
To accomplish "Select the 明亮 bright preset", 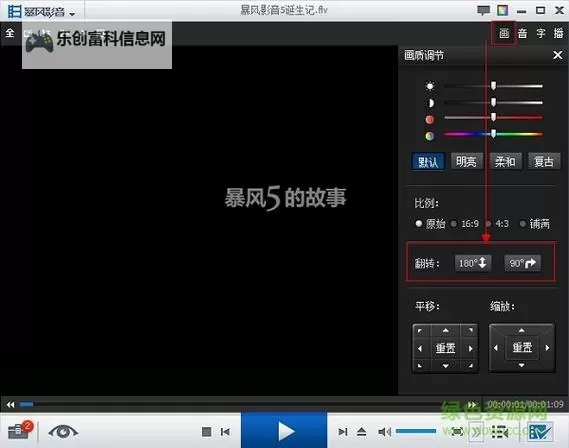I will (467, 161).
